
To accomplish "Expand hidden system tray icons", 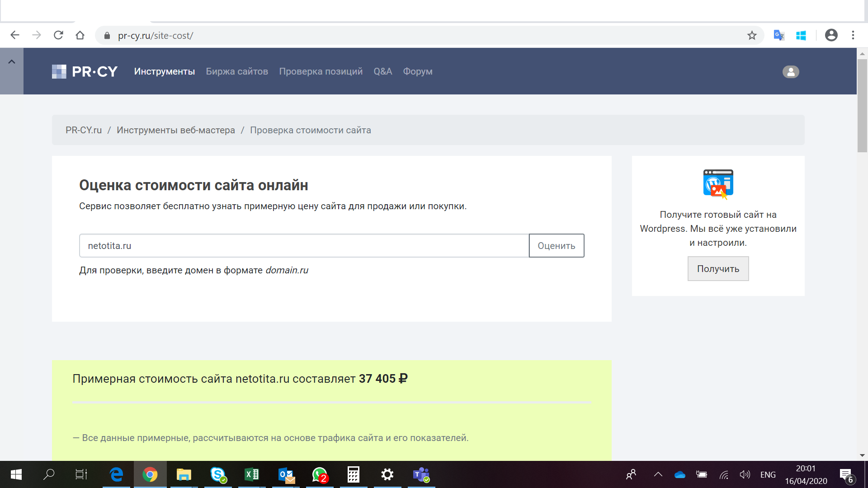I will (658, 474).
